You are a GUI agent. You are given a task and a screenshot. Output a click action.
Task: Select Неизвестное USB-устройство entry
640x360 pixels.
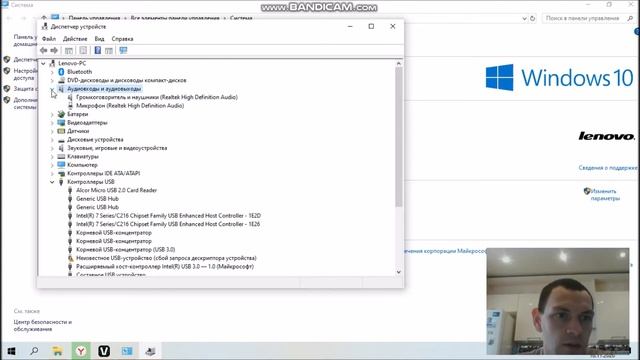click(166, 258)
